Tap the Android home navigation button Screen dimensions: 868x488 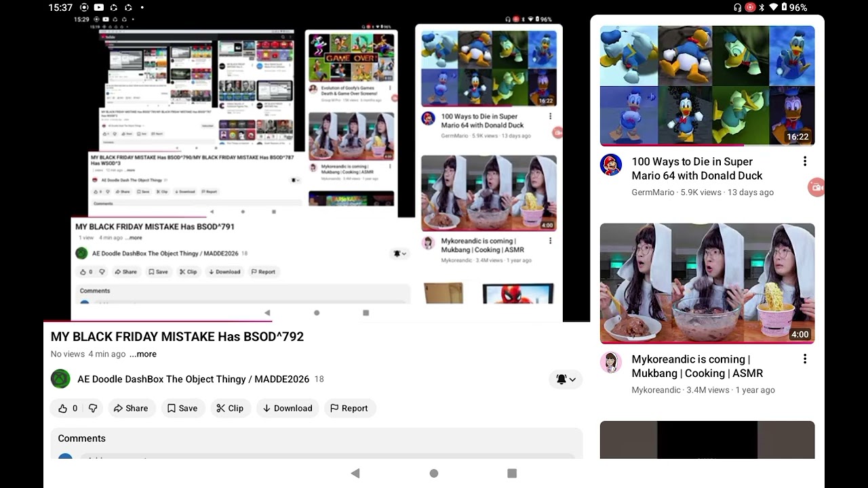434,473
